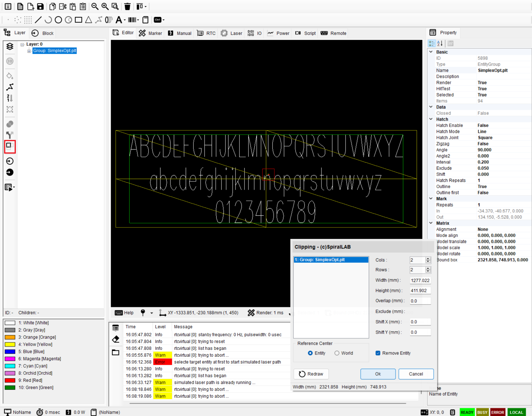
Task: Uncheck Remove Entity checkbox
Action: click(378, 353)
